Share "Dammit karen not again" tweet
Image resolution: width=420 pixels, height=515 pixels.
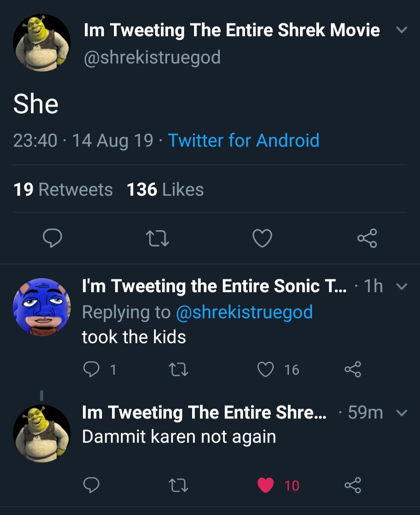[x=353, y=485]
